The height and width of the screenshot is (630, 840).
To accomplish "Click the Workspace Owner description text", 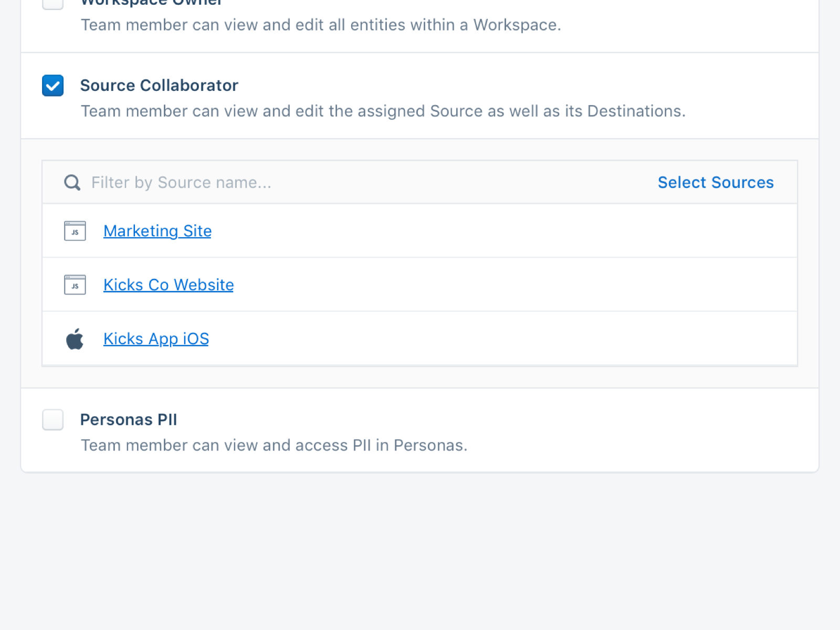I will (321, 25).
